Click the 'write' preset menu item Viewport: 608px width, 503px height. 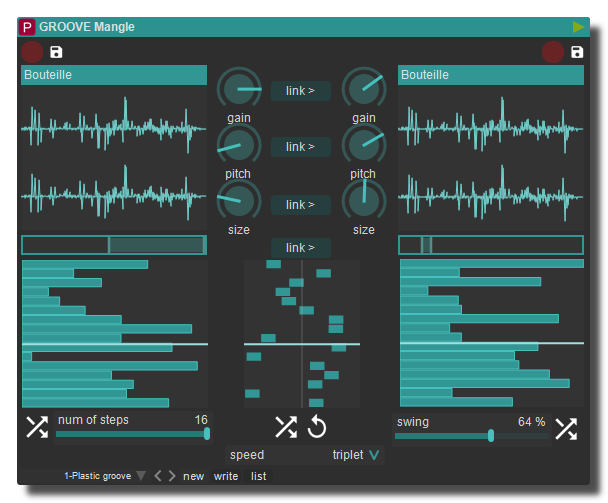(x=226, y=476)
